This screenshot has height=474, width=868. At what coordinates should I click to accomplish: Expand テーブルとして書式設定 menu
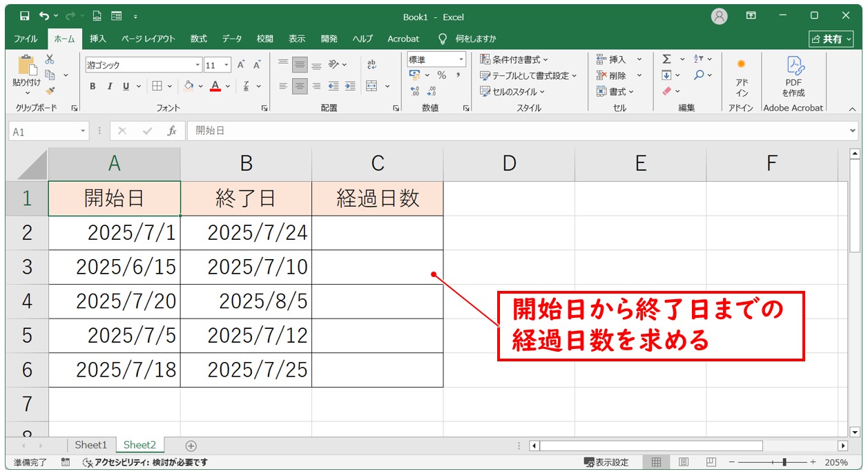pyautogui.click(x=528, y=75)
